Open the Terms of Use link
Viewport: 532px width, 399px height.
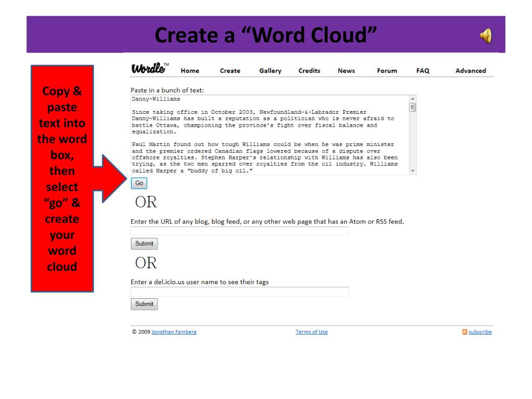pos(312,332)
